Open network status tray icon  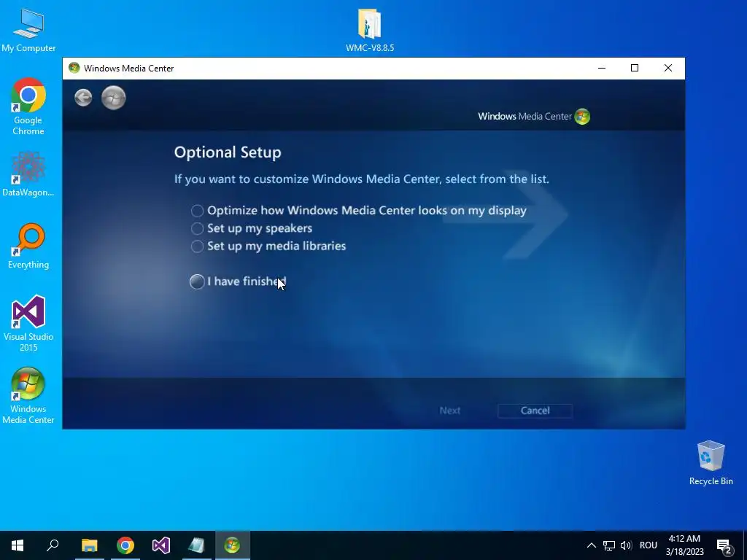click(609, 545)
